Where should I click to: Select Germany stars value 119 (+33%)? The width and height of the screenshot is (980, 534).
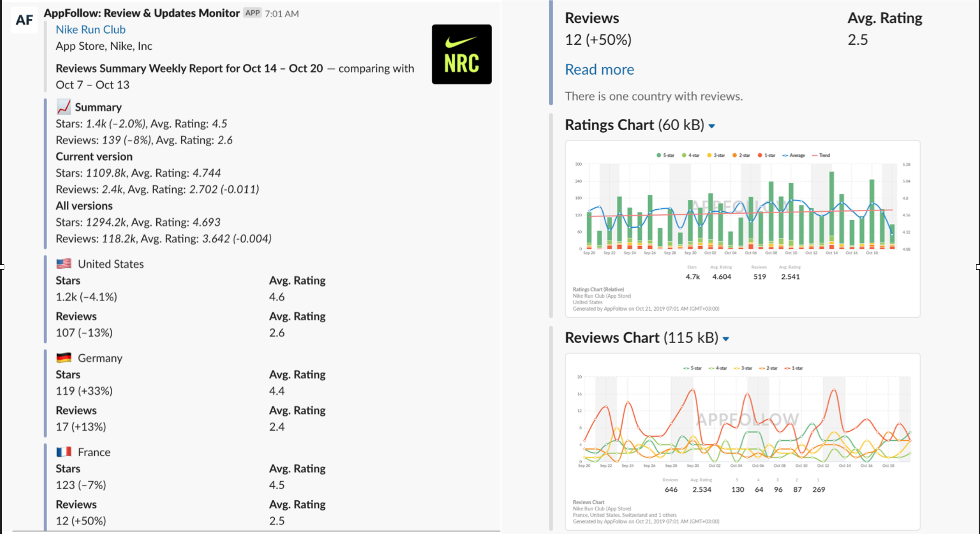point(84,391)
